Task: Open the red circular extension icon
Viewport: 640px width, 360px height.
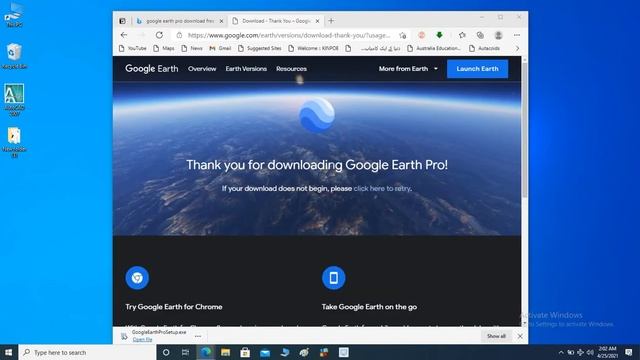Action: click(422, 36)
